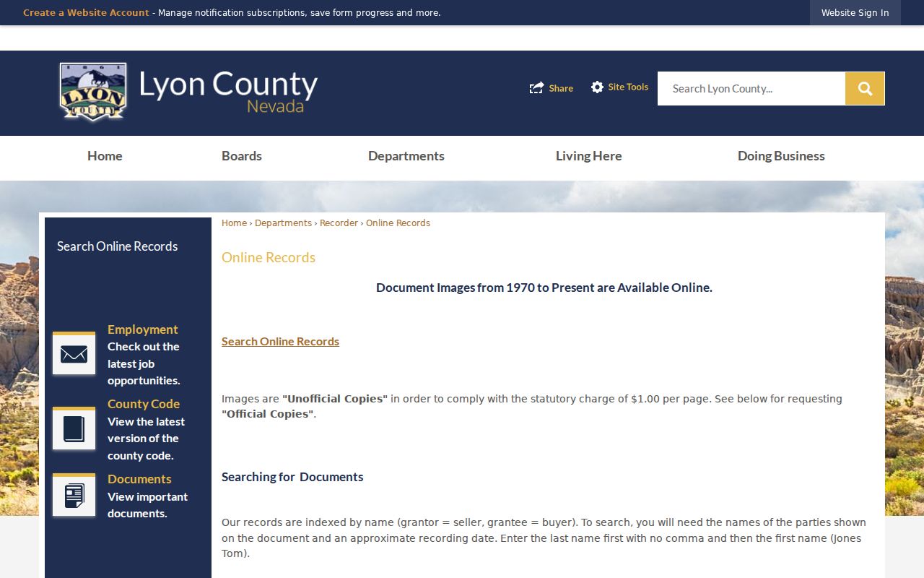924x578 pixels.
Task: Click the Online Records page heading
Action: tap(269, 257)
